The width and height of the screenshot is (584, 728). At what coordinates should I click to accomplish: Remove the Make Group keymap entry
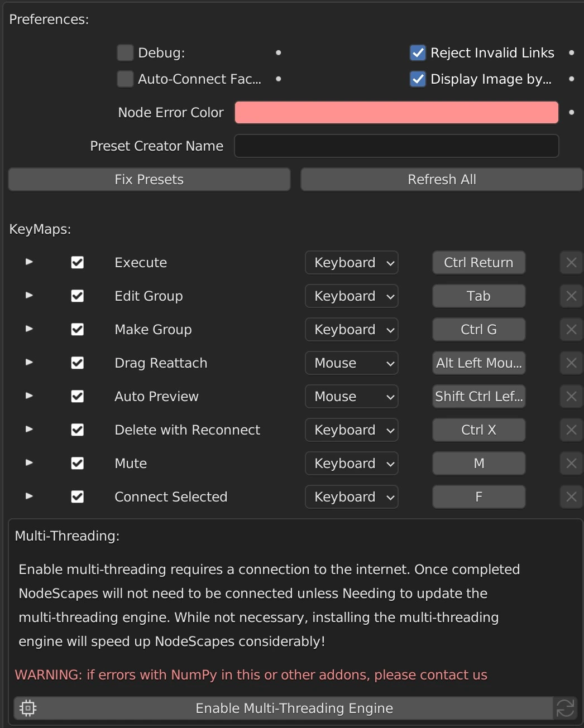(571, 330)
